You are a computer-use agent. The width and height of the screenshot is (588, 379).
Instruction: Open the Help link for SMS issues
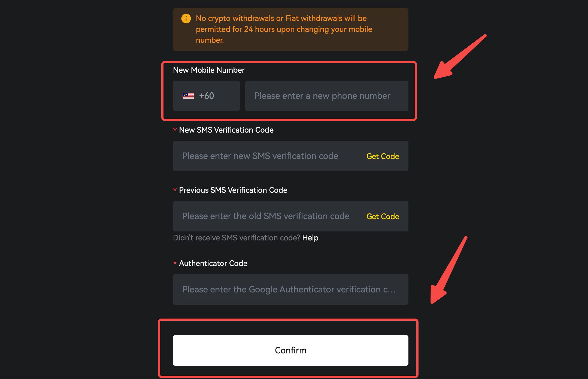click(x=310, y=238)
